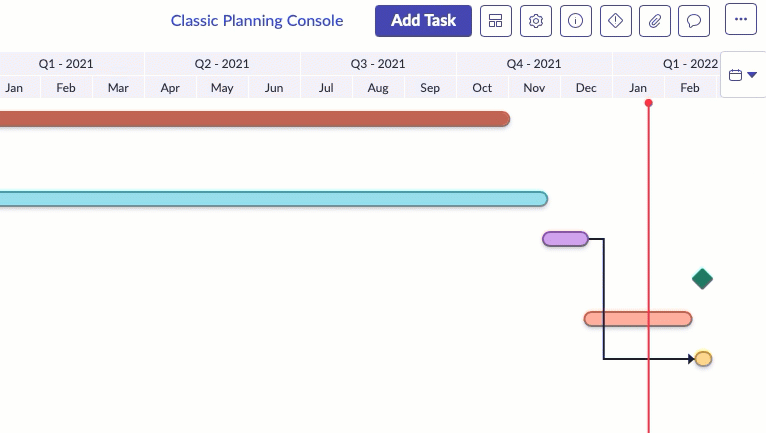Click the calendar icon in timeline header
Viewport: 766px width, 433px height.
point(735,75)
